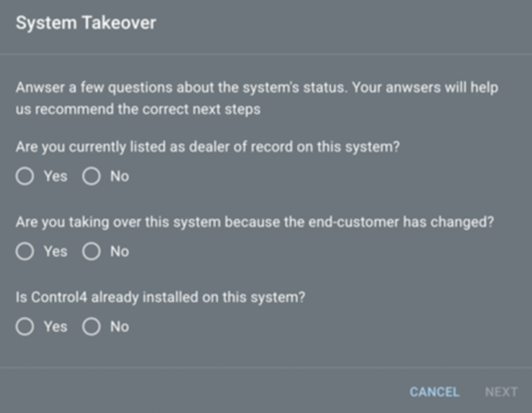Click the No label under Control4 question

(x=120, y=327)
